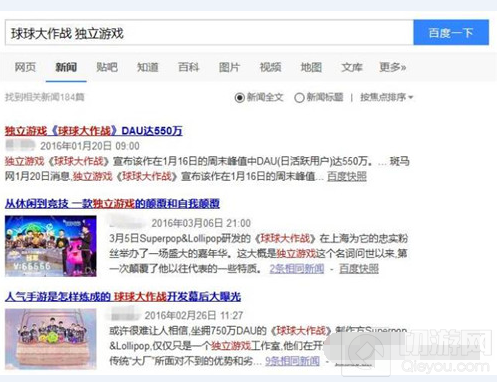The width and height of the screenshot is (497, 382).
Task: Open the 视频 tab
Action: (x=270, y=67)
